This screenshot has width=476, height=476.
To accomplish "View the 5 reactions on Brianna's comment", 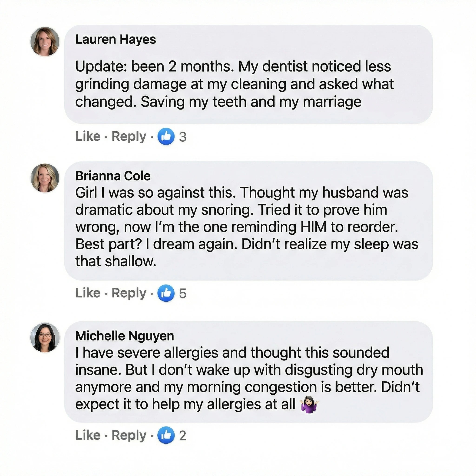I will point(182,294).
